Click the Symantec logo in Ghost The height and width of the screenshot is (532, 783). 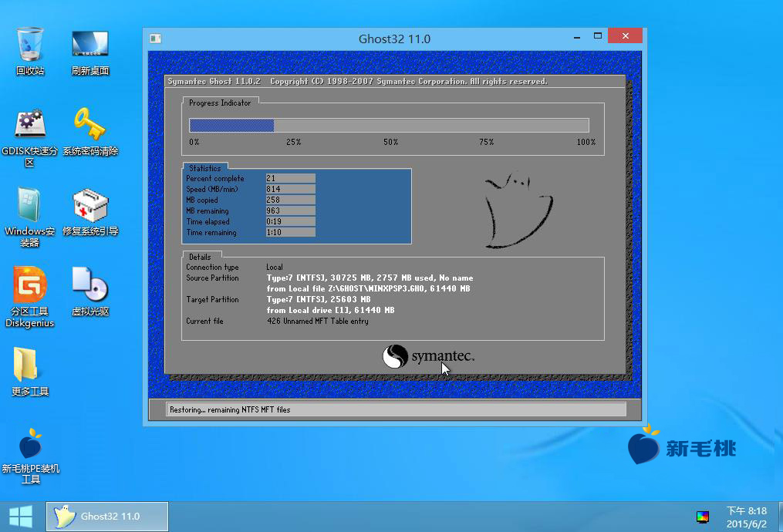[428, 356]
